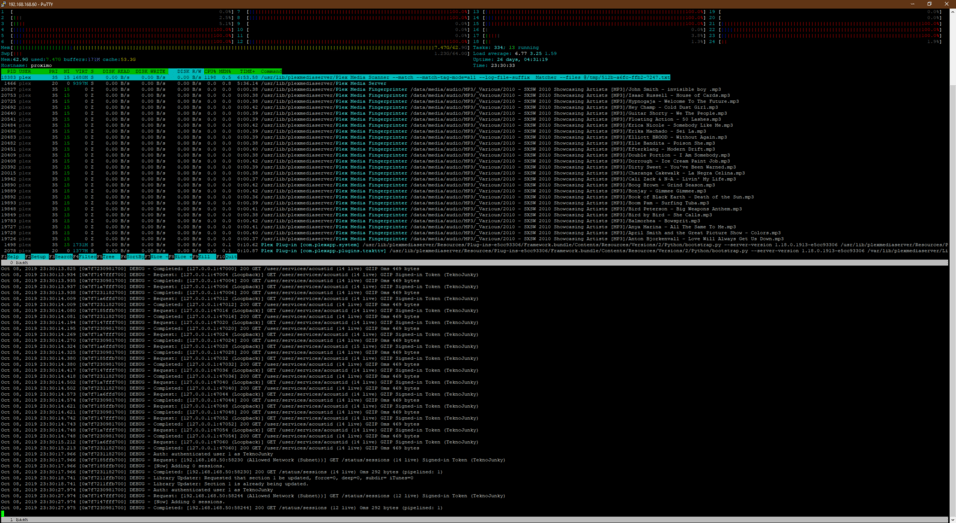Screen dimensions: 956x523
Task: Select the row for Bird Peterson - Big Weapons Anthem
Action: tap(371, 209)
